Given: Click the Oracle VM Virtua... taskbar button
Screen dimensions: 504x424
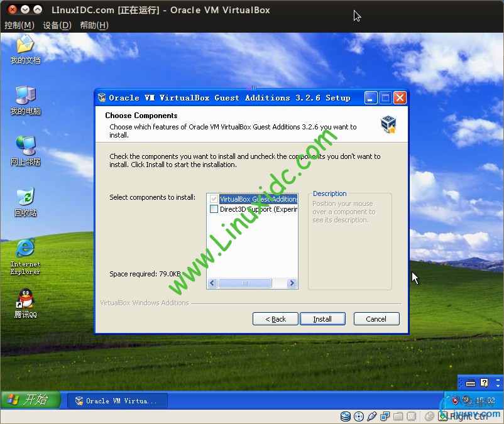Looking at the screenshot, I should (x=118, y=401).
